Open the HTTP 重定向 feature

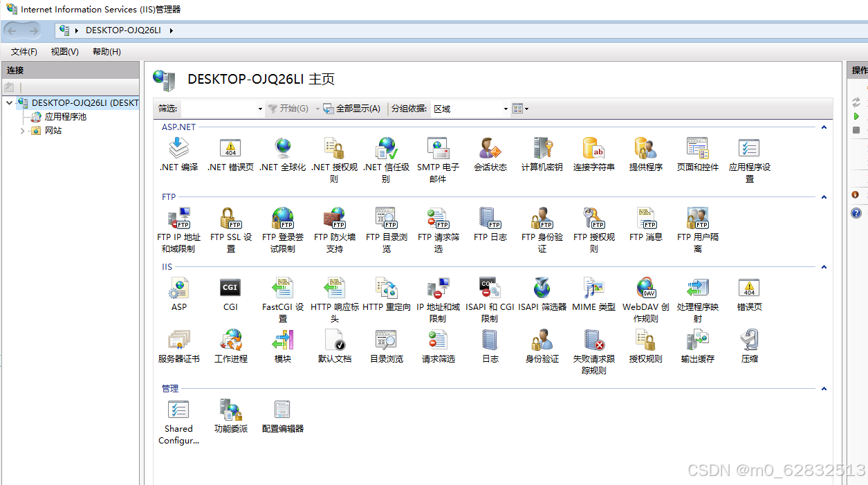pos(386,294)
